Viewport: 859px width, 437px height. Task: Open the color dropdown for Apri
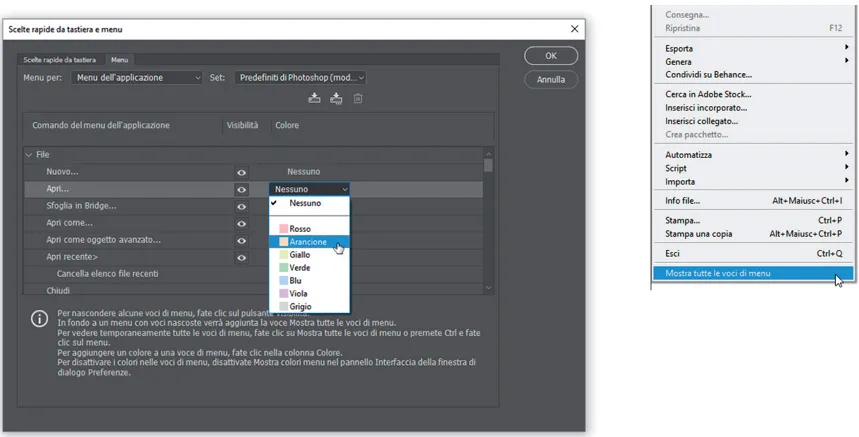point(310,189)
